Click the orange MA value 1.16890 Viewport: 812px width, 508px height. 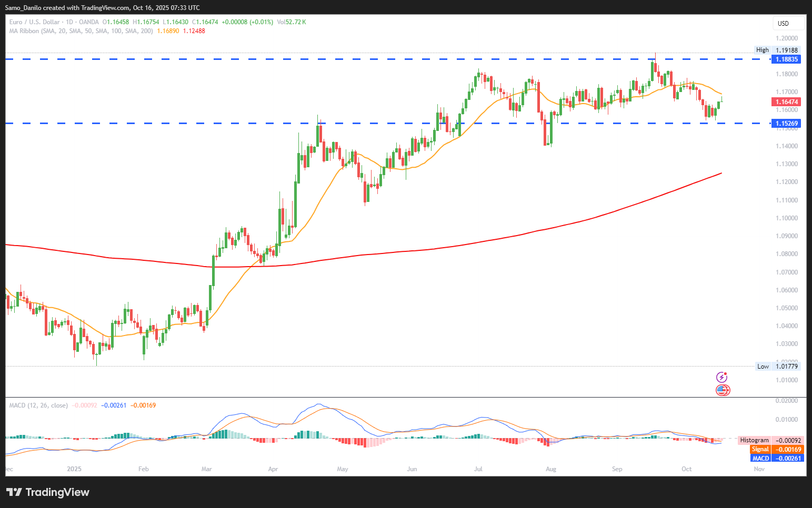(x=168, y=31)
